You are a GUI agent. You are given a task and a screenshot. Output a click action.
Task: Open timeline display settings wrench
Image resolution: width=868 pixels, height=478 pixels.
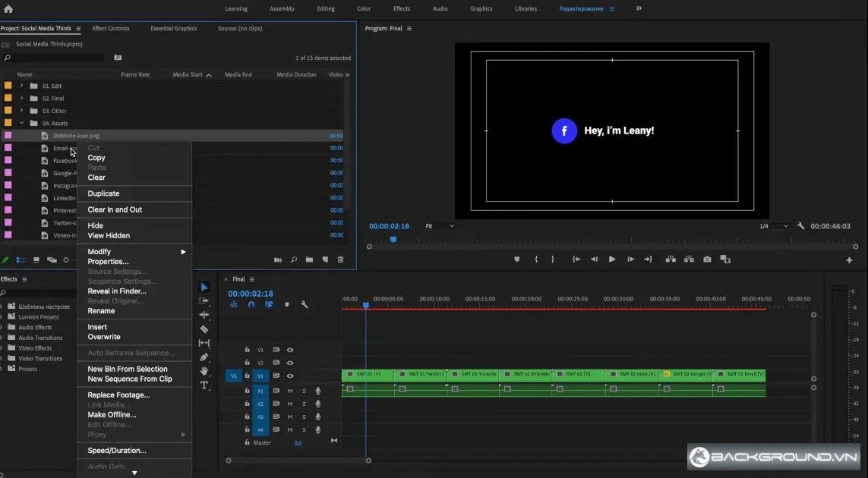(304, 304)
